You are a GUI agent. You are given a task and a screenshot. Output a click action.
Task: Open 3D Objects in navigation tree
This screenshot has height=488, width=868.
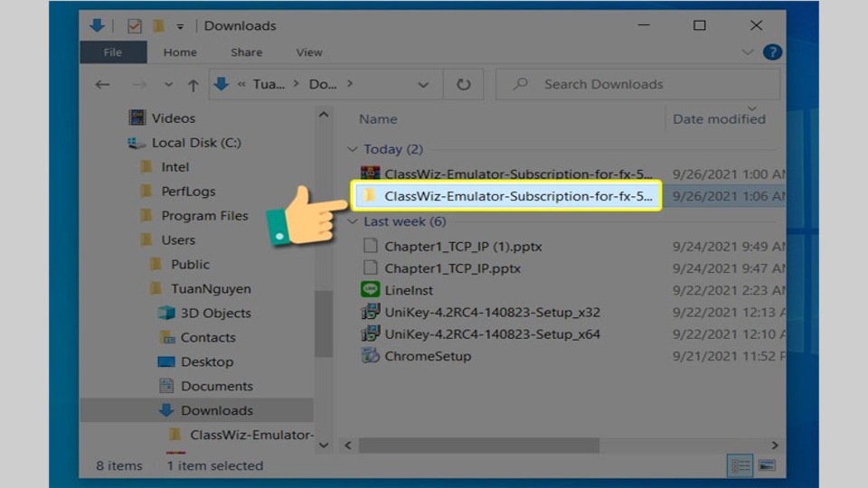point(216,314)
